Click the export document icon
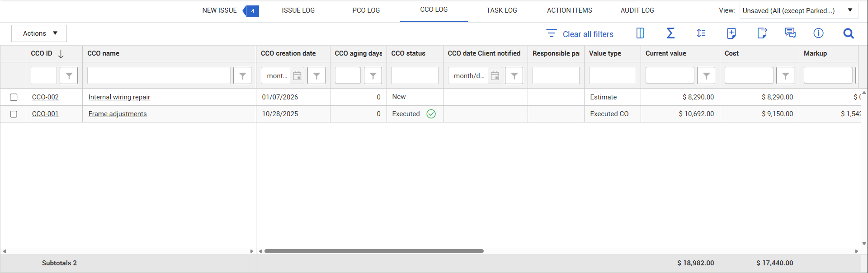Image resolution: width=868 pixels, height=273 pixels. [762, 33]
